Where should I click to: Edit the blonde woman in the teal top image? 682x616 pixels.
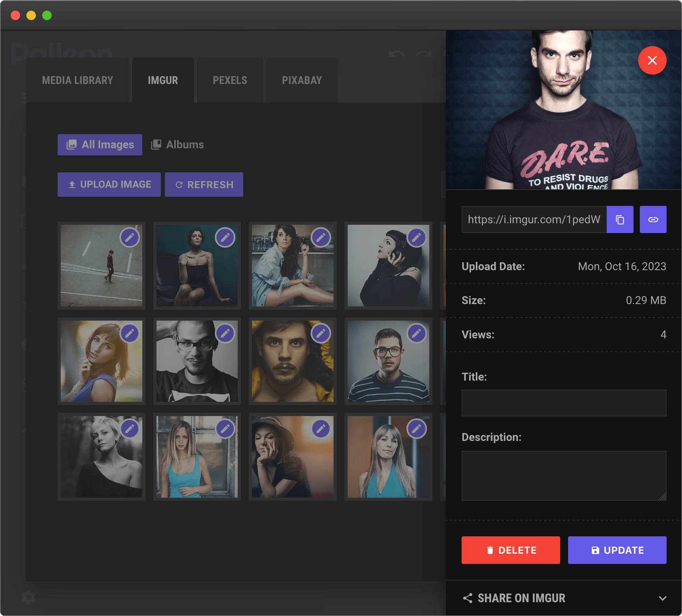(x=417, y=429)
